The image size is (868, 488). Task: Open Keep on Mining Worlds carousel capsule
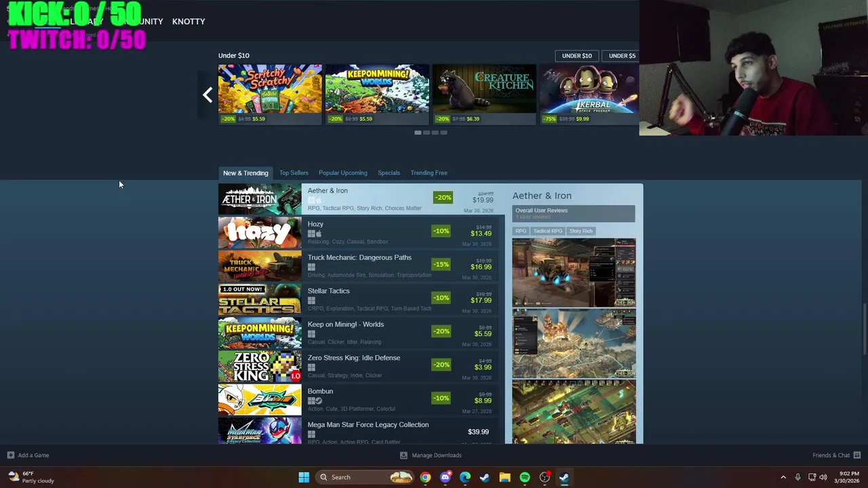pyautogui.click(x=377, y=94)
